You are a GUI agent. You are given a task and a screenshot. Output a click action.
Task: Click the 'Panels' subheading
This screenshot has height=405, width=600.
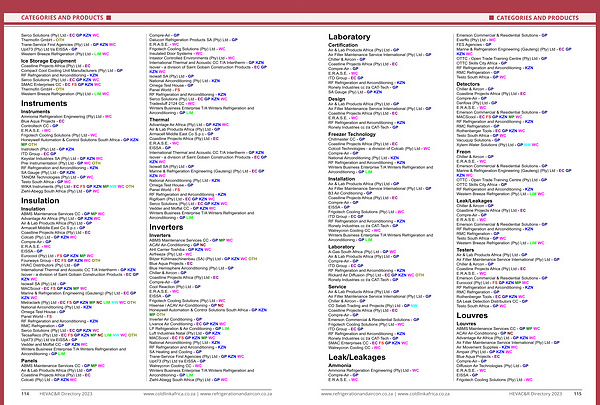tap(29, 361)
